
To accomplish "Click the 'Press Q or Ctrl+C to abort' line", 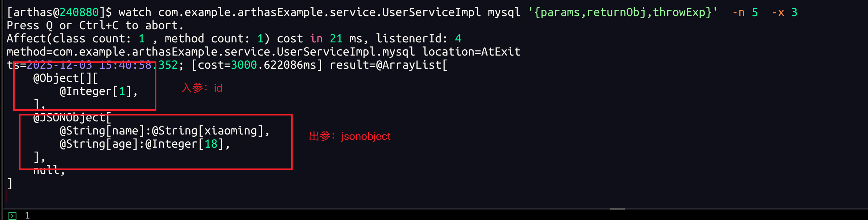I will pos(95,26).
